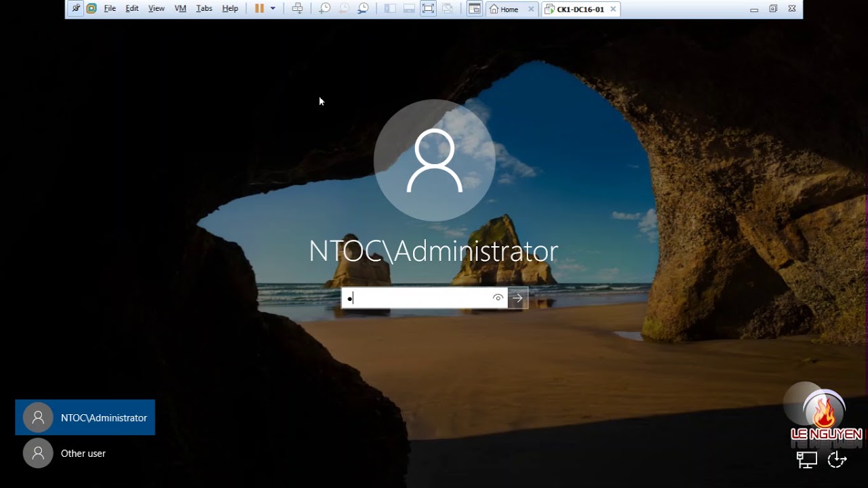Open the VM menu

(180, 9)
